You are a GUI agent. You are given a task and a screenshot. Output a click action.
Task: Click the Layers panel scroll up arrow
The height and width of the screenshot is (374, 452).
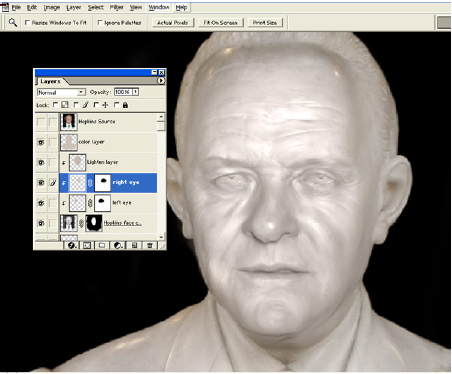point(161,117)
